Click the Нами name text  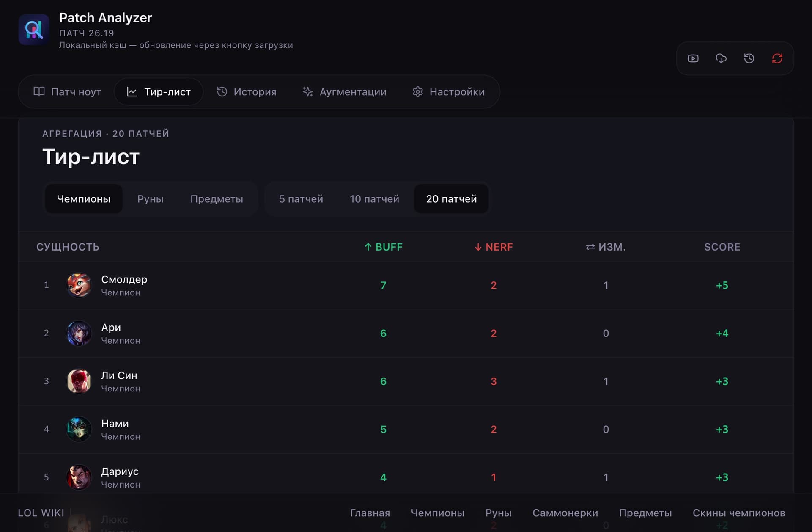[x=115, y=424]
